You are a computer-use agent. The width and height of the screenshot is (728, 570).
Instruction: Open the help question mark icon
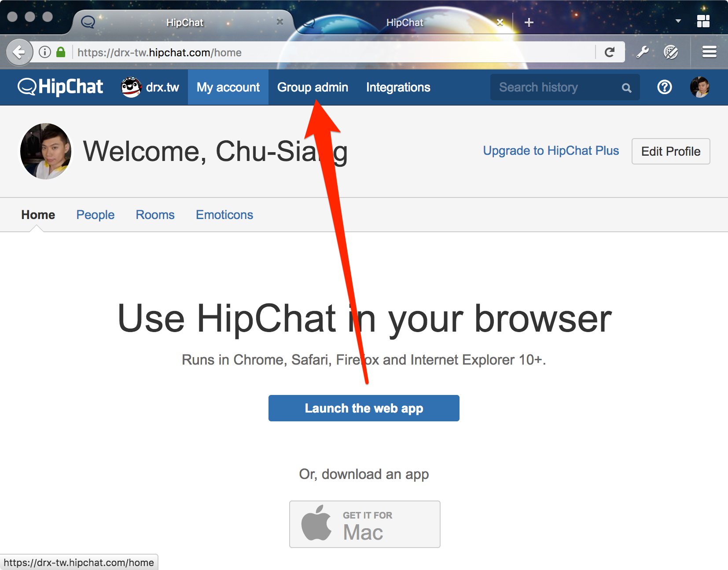point(665,87)
